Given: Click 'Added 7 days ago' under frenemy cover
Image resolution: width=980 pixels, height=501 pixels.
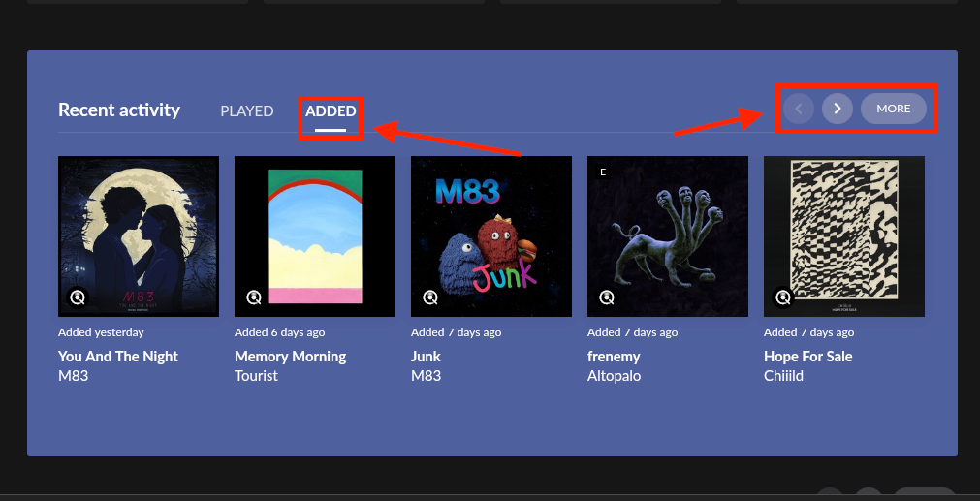Looking at the screenshot, I should click(633, 332).
